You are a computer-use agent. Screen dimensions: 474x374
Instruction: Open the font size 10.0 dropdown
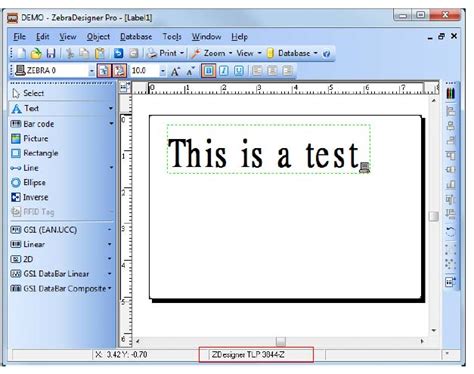[x=163, y=71]
